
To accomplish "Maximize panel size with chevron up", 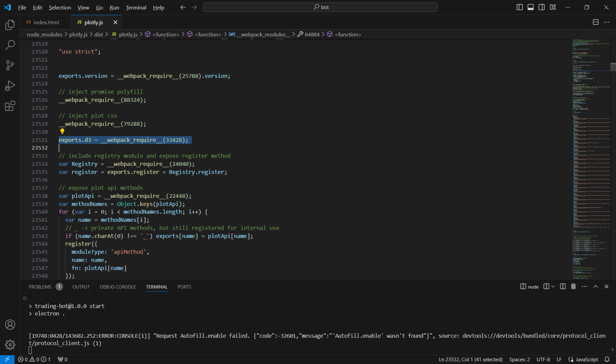I will [595, 286].
